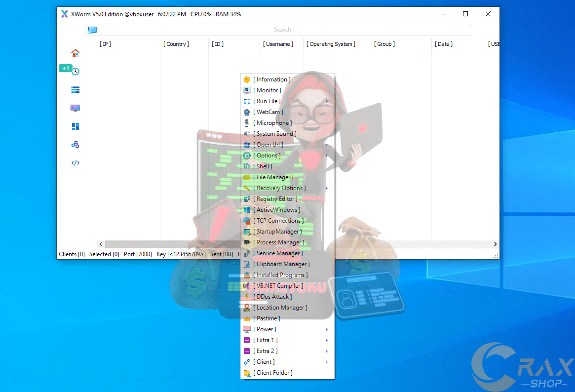
Task: Expand the Client submenu arrow
Action: point(326,362)
